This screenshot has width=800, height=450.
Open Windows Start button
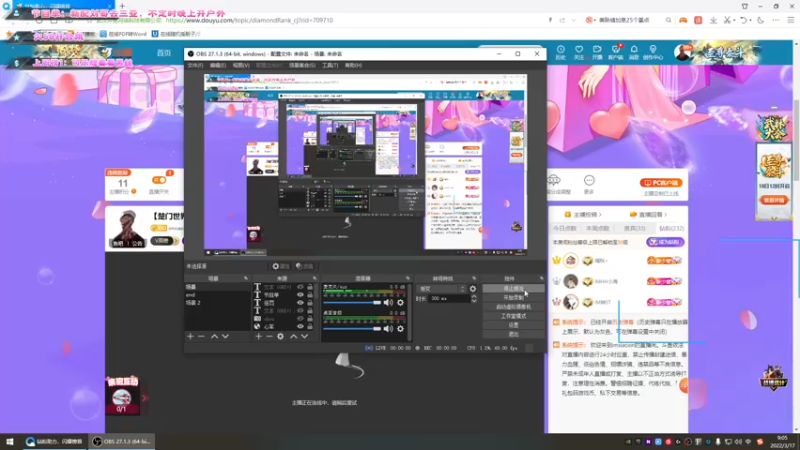pyautogui.click(x=10, y=441)
